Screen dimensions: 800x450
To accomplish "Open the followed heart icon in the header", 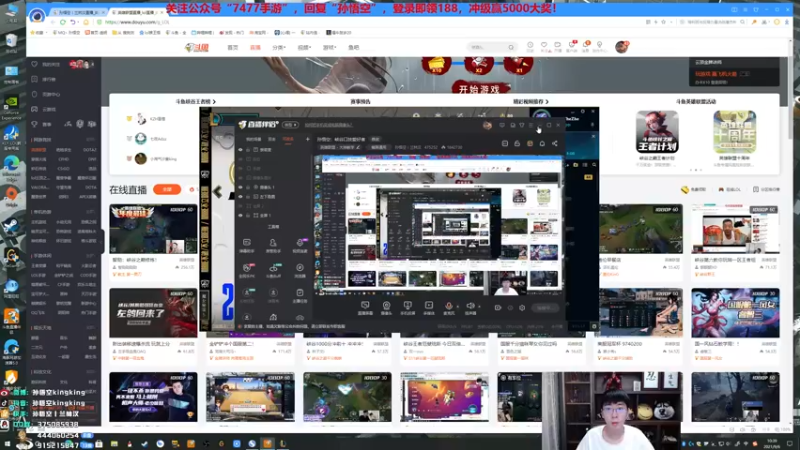I will (x=544, y=46).
